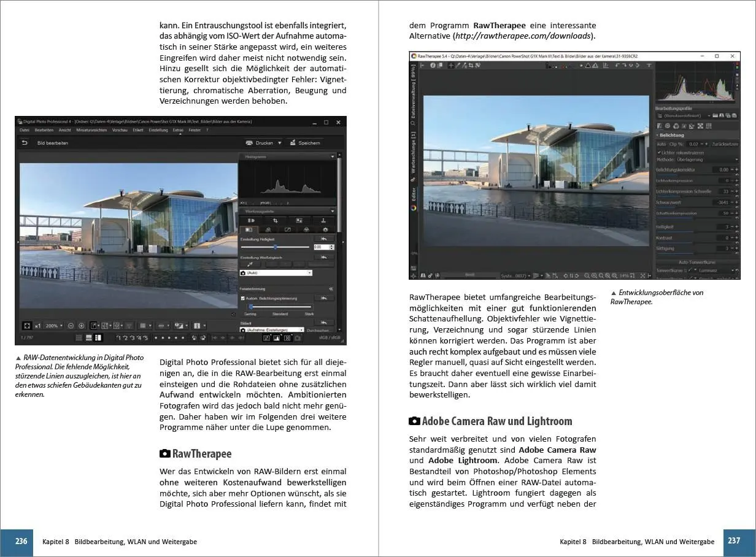The height and width of the screenshot is (557, 756).
Task: Collapse the Histogramm panel in Digital Photo Professional
Action: [332, 156]
